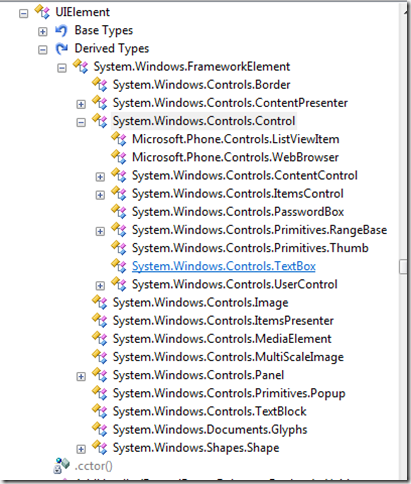Click the .cctor() method icon

coord(62,465)
